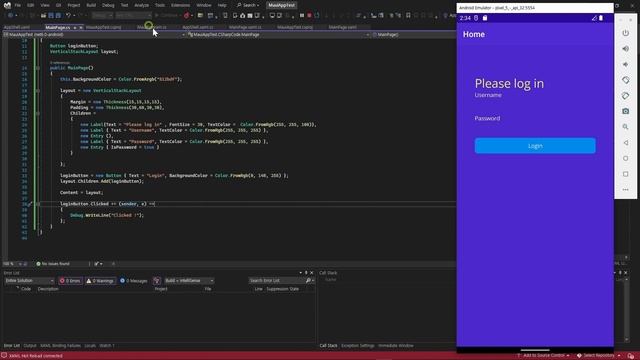Open MauiAppTest.CSharpCode.MainPage class dropdown
Viewport: 640px width, 360px height.
tap(279, 35)
